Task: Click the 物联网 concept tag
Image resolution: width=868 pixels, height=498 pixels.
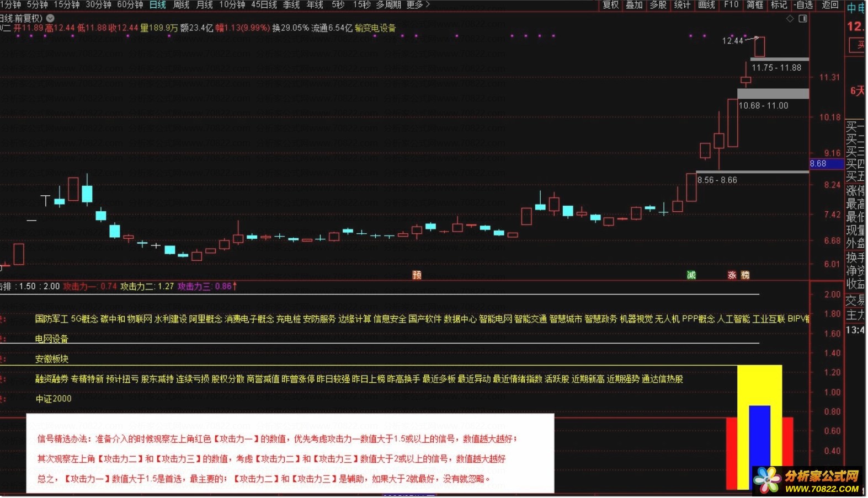Action: (140, 319)
